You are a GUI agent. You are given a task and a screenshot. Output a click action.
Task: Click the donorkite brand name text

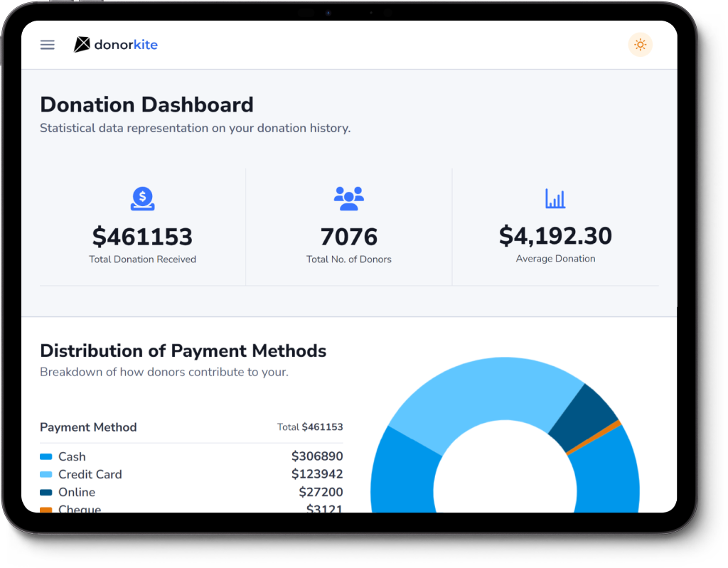coord(126,45)
